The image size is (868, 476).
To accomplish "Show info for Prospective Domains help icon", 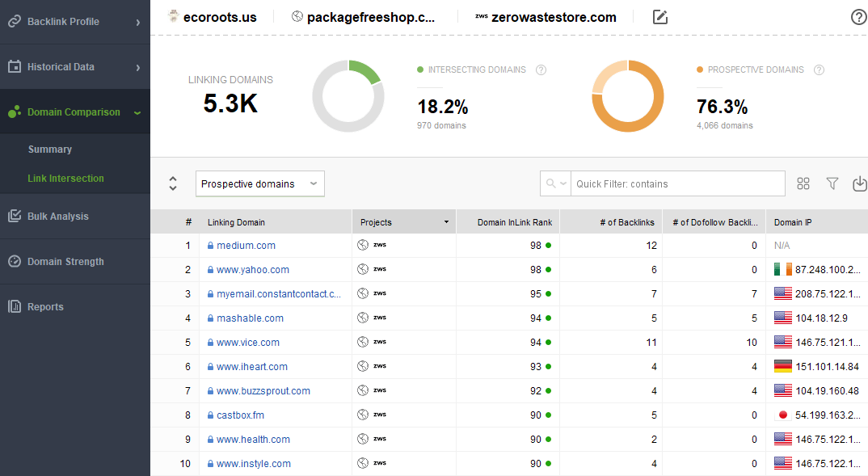I will (819, 70).
